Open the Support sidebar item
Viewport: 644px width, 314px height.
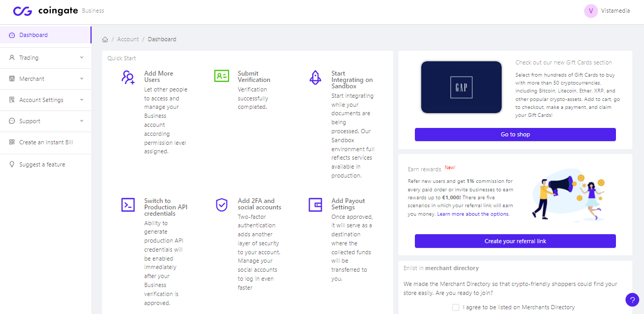coord(46,121)
